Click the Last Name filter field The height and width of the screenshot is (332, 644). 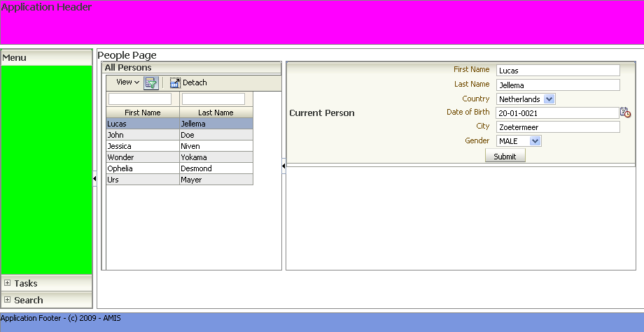213,99
